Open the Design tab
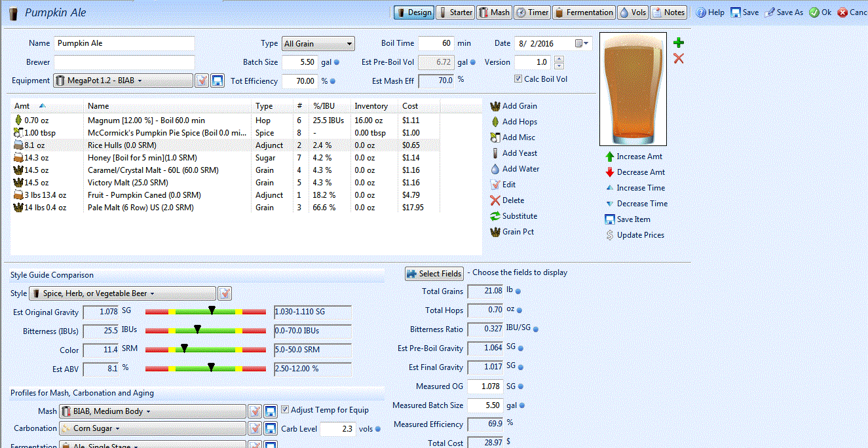The image size is (868, 448). point(413,12)
